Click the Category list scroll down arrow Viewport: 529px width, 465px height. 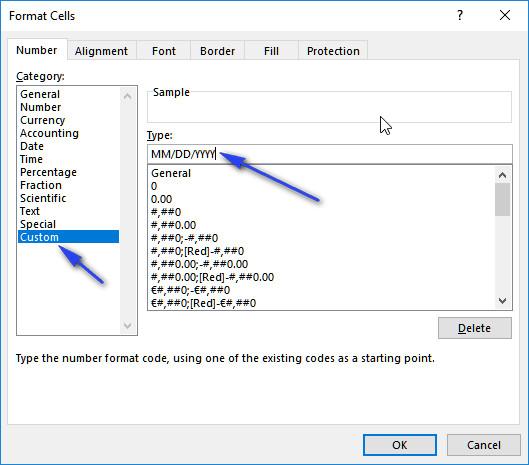click(x=128, y=325)
